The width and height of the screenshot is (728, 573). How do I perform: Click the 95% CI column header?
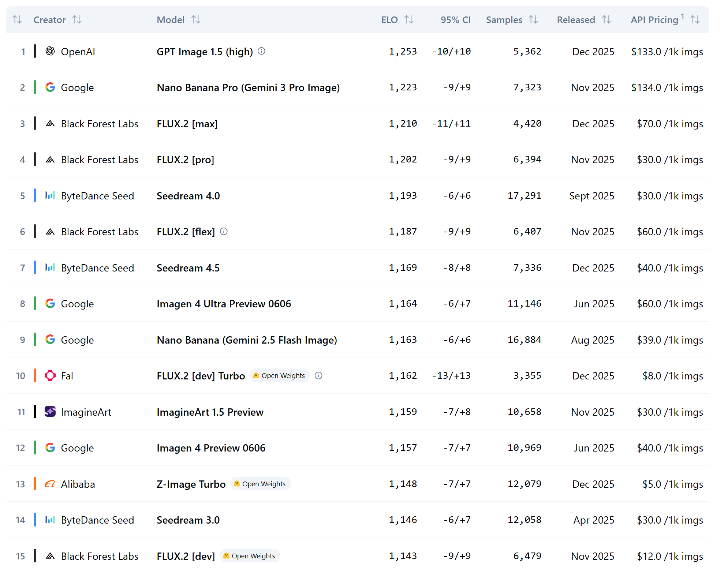pyautogui.click(x=455, y=20)
